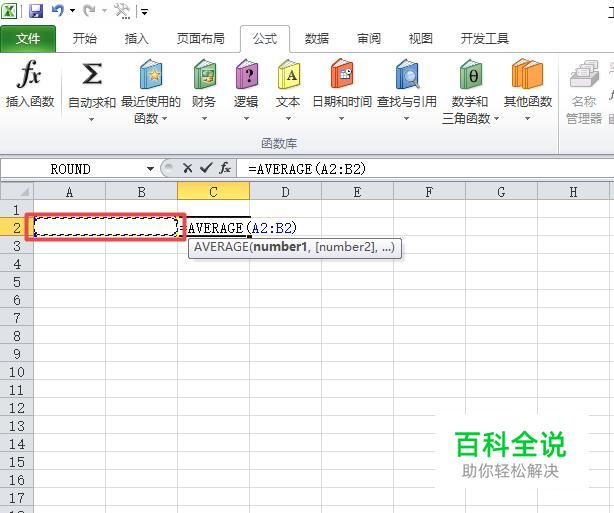
Task: Click the formula bar fx insert function icon
Action: click(225, 168)
